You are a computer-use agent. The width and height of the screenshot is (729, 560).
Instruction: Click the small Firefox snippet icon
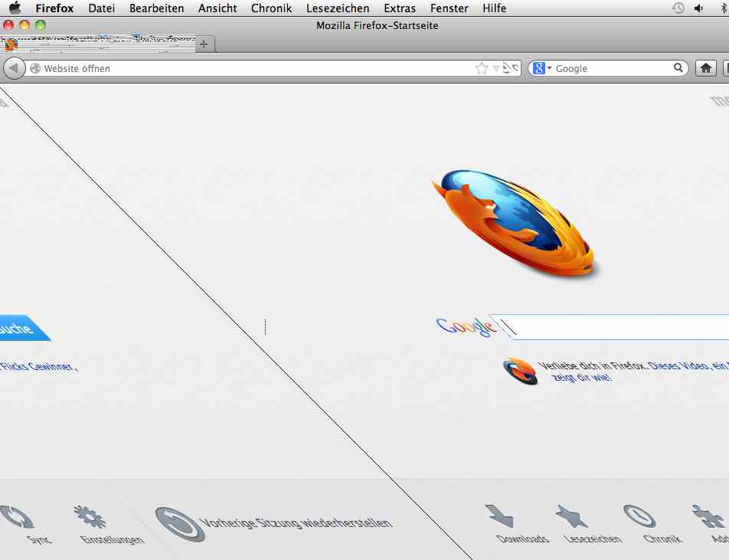coord(521,371)
